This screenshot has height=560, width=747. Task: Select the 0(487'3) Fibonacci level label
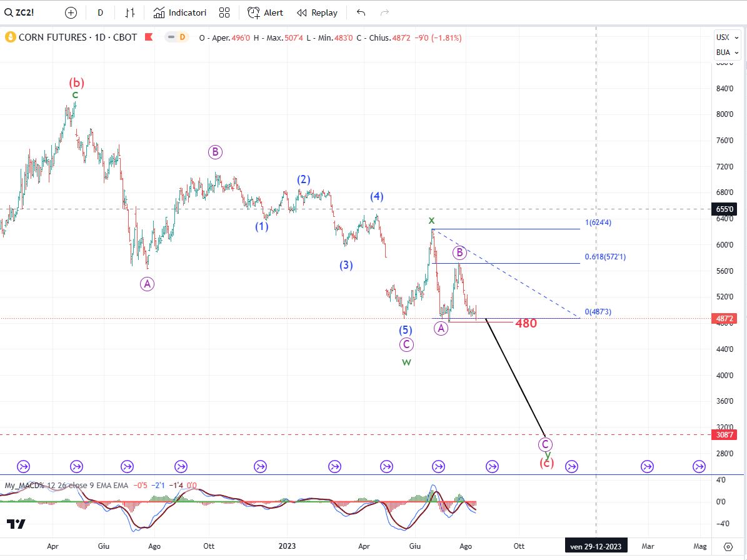(x=598, y=312)
